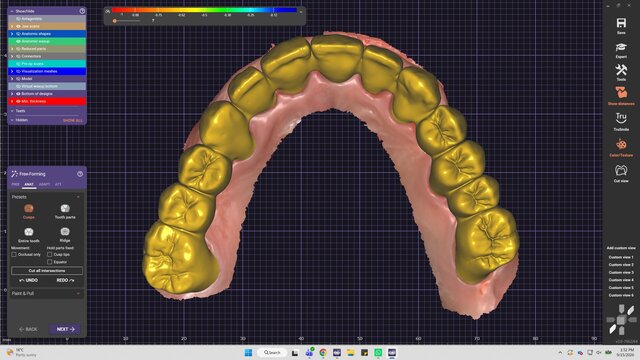Toggle visibility of Anatomic waxup
Image resolution: width=640 pixels, height=360 pixels.
[18, 41]
